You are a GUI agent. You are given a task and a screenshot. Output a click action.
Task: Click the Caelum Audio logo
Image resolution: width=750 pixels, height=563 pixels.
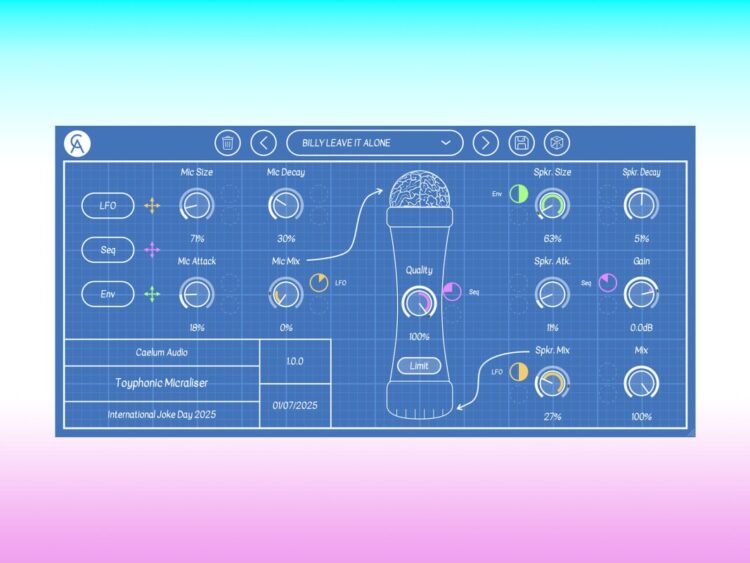[x=77, y=143]
